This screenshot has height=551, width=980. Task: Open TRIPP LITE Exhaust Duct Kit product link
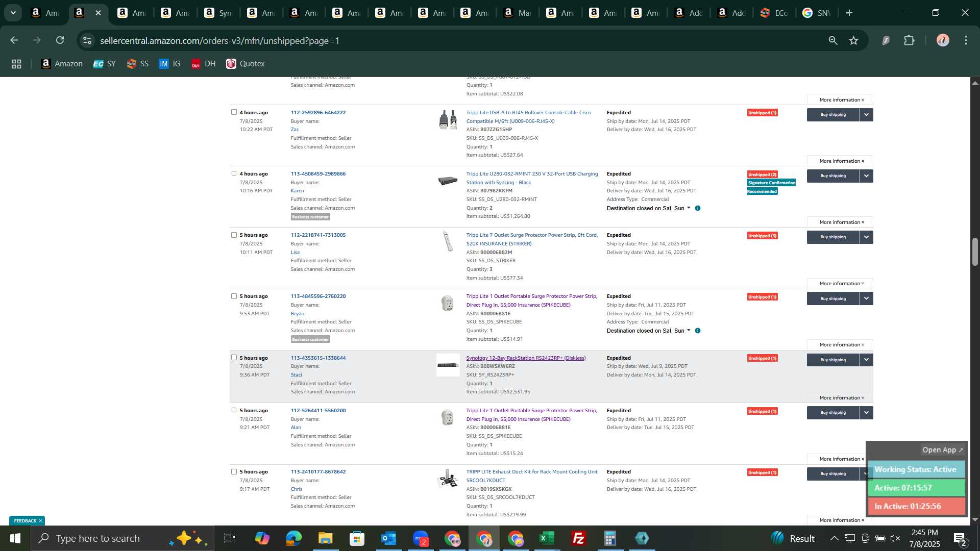pos(532,476)
